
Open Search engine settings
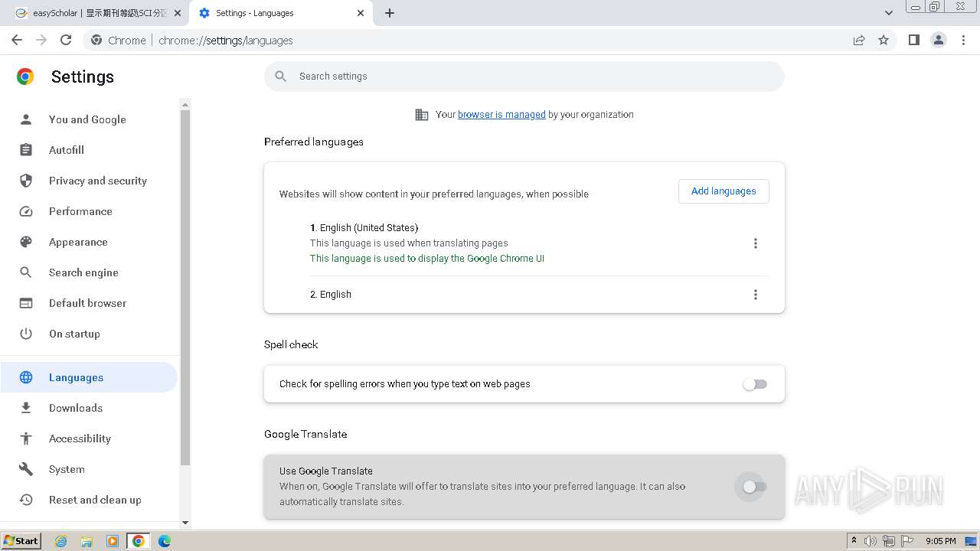(83, 272)
